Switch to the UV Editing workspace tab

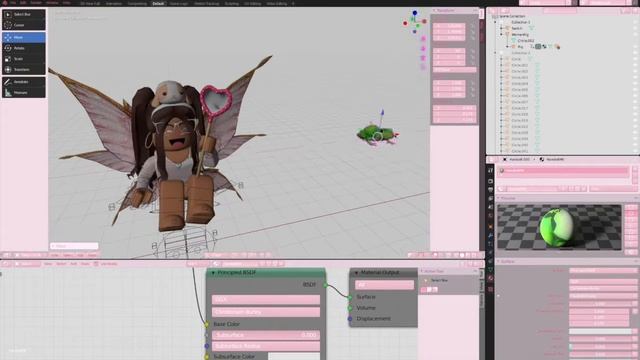pos(253,3)
